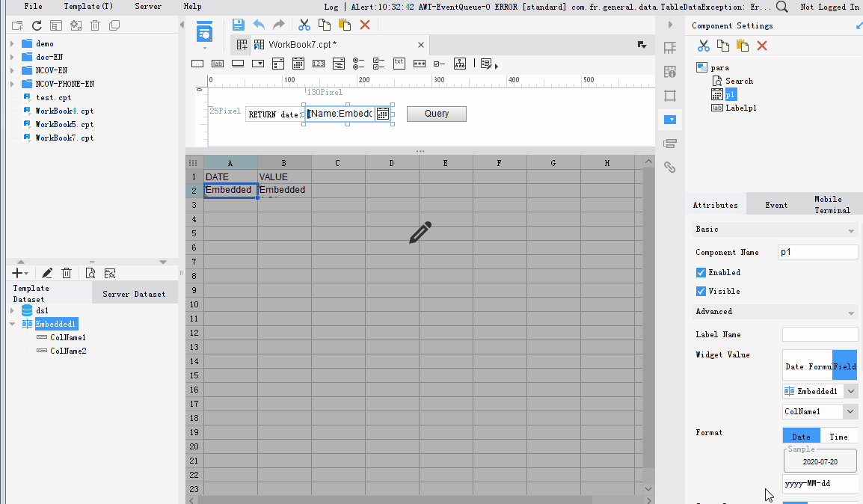Open the File menu

[33, 6]
